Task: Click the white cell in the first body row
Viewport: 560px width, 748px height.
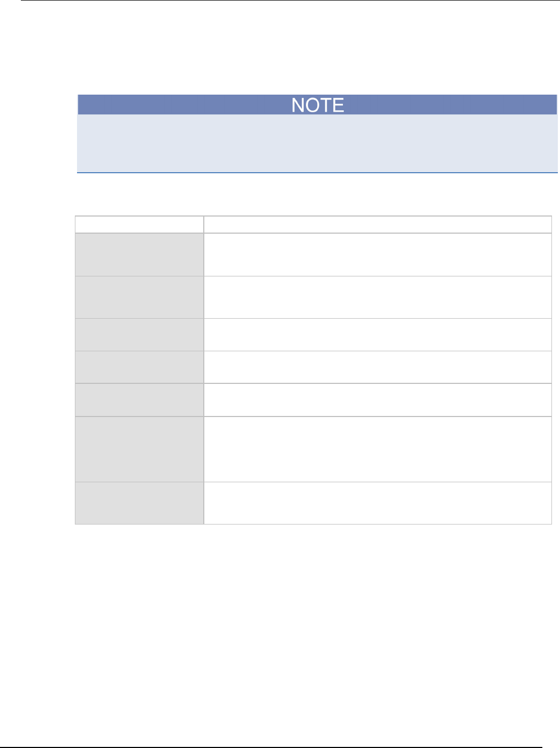Action: [x=377, y=255]
